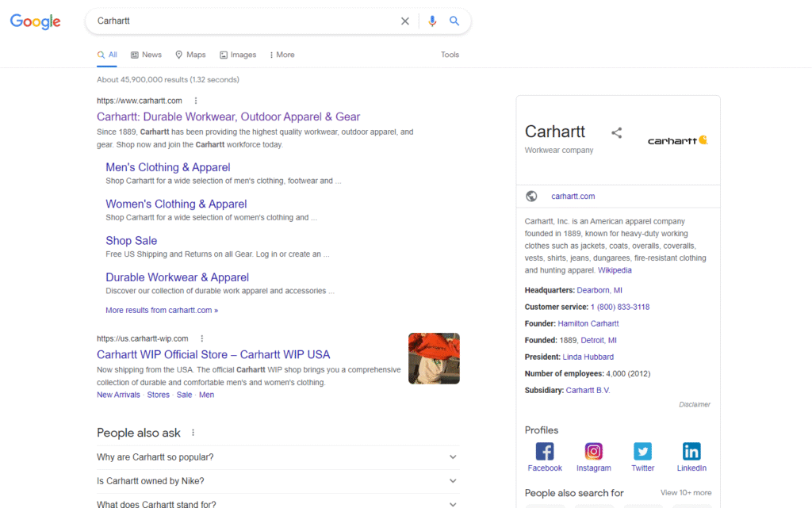Image resolution: width=812 pixels, height=508 pixels.
Task: Click the Carhartt brand logo in panel
Action: point(677,140)
